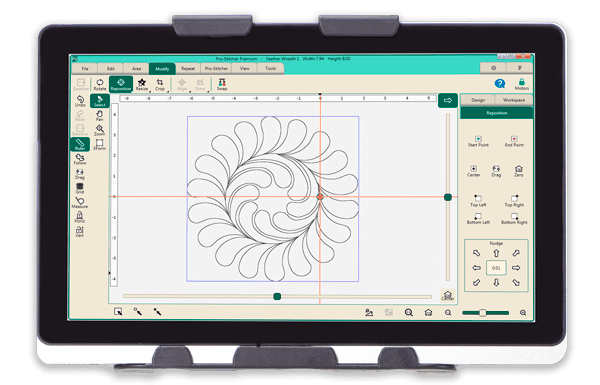Expand the Crop options arrow
Viewport: 600px width, 385px height.
[x=168, y=91]
